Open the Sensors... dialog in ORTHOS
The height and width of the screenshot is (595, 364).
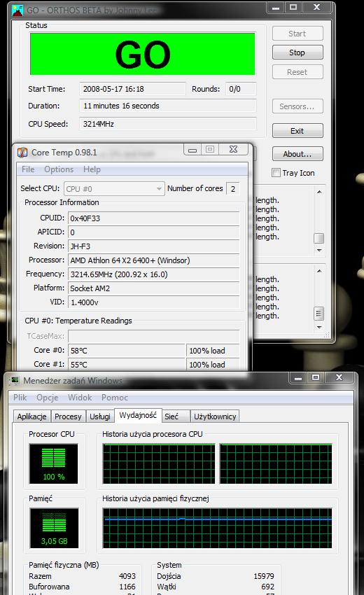click(297, 106)
